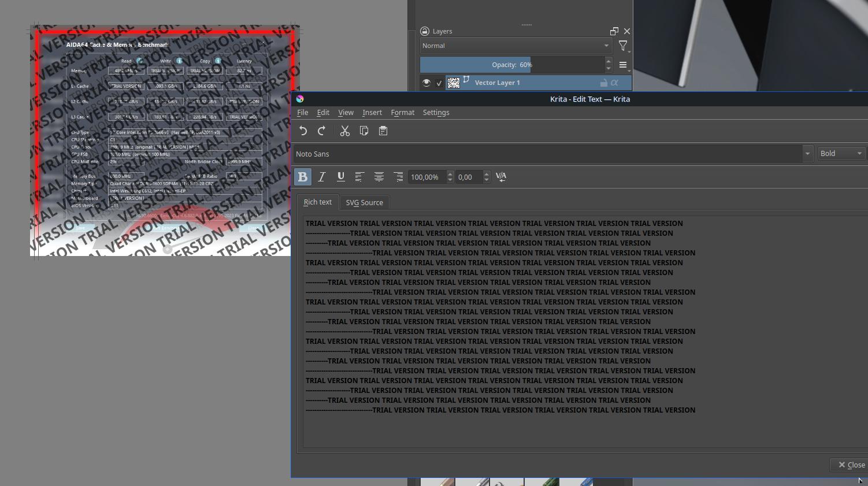This screenshot has width=868, height=486.
Task: Redo the text edit
Action: (x=322, y=131)
